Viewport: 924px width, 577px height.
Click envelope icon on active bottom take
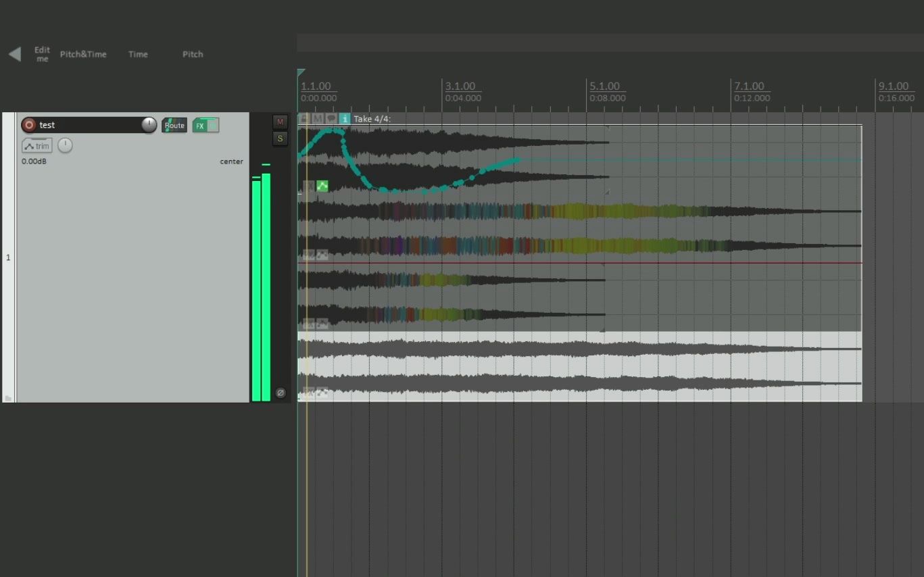322,392
